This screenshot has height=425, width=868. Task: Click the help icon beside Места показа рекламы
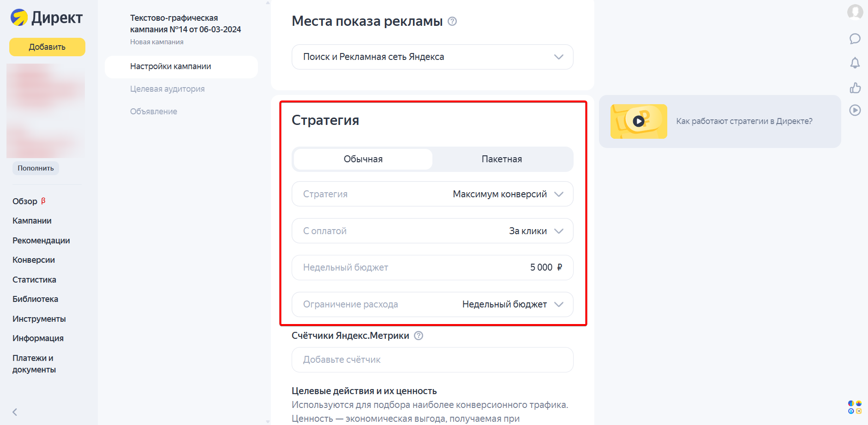452,21
